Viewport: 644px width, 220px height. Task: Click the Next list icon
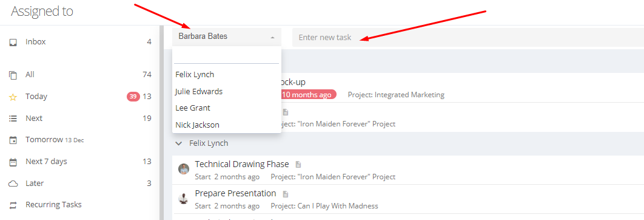click(13, 119)
